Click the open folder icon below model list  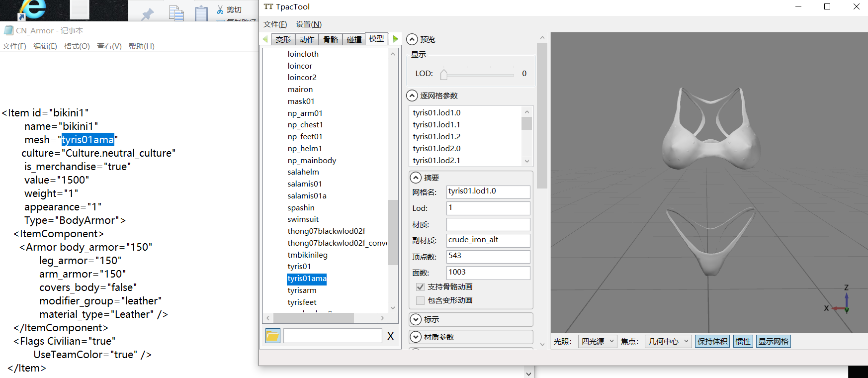273,336
